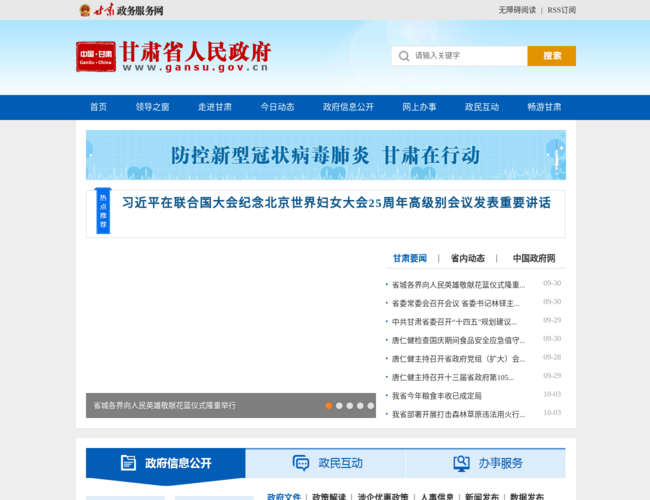Focus the keyword search input field
650x500 pixels.
coord(465,56)
